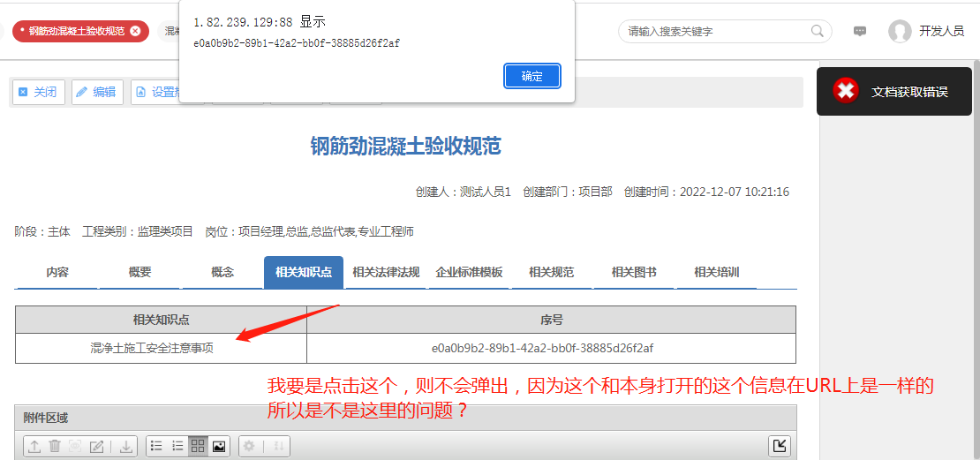Screen dimensions: 980x460
Task: Click the 创建部门：项目部 text
Action: click(x=568, y=192)
